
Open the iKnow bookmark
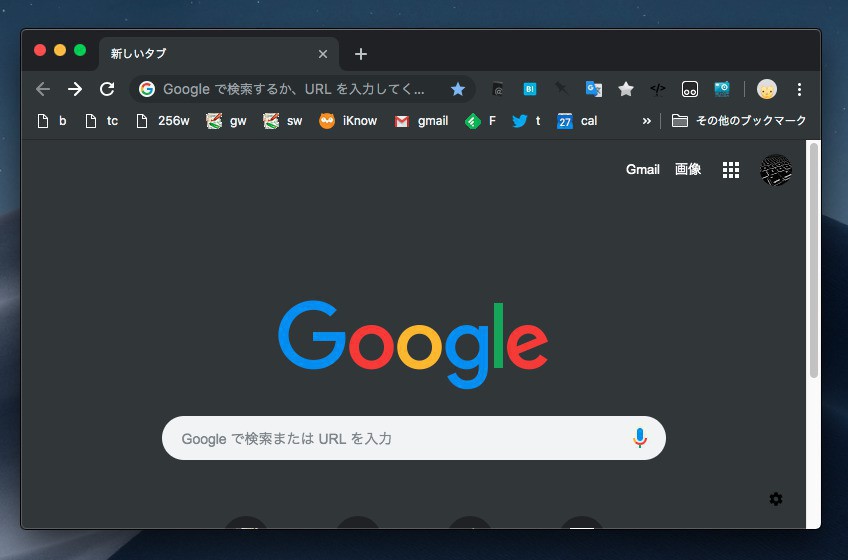348,121
